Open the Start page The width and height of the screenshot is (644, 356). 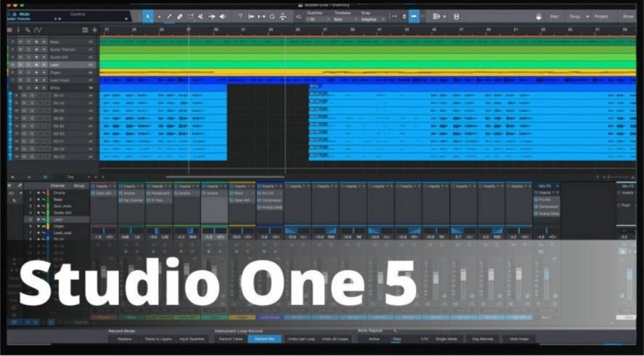(x=554, y=17)
